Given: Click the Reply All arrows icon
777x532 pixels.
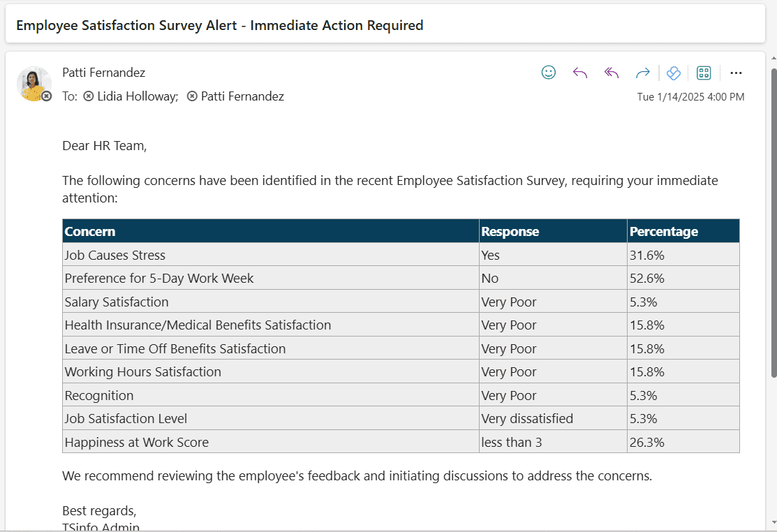Looking at the screenshot, I should pyautogui.click(x=611, y=73).
